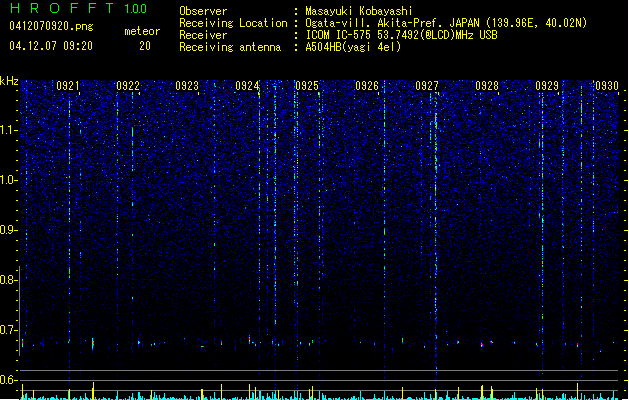Image resolution: width=629 pixels, height=400 pixels.
Task: Click the Observer label
Action: point(203,11)
